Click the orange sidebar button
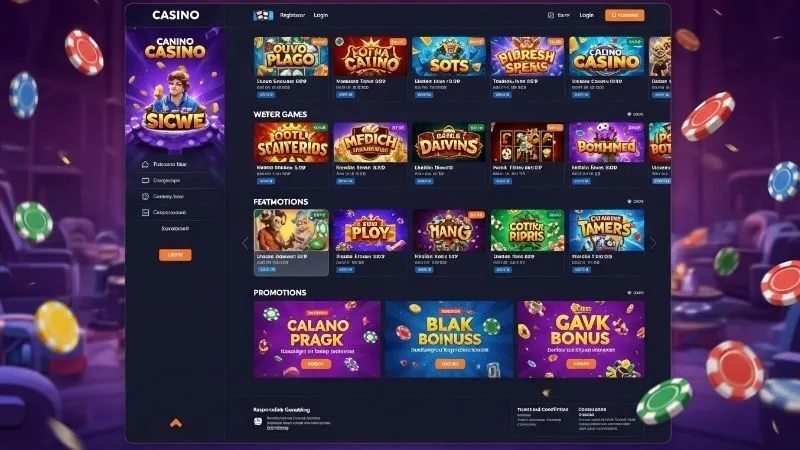Image resolution: width=800 pixels, height=450 pixels. 175,255
